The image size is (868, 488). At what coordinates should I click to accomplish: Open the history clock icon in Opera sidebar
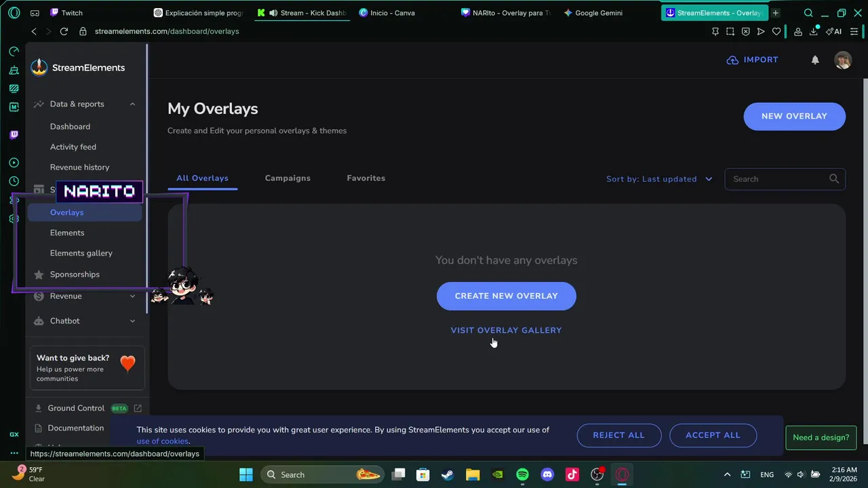(x=14, y=181)
